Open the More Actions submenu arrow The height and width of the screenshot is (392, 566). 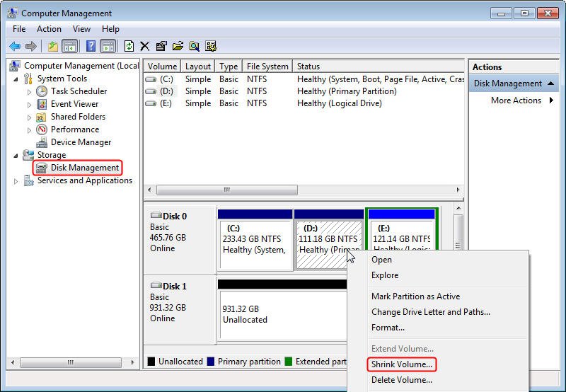point(551,100)
